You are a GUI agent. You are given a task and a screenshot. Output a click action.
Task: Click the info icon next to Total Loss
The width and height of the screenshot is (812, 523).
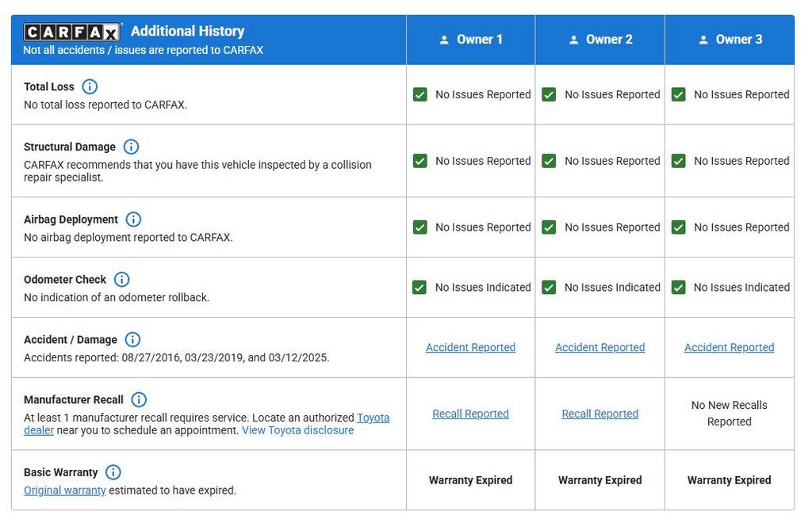click(90, 86)
